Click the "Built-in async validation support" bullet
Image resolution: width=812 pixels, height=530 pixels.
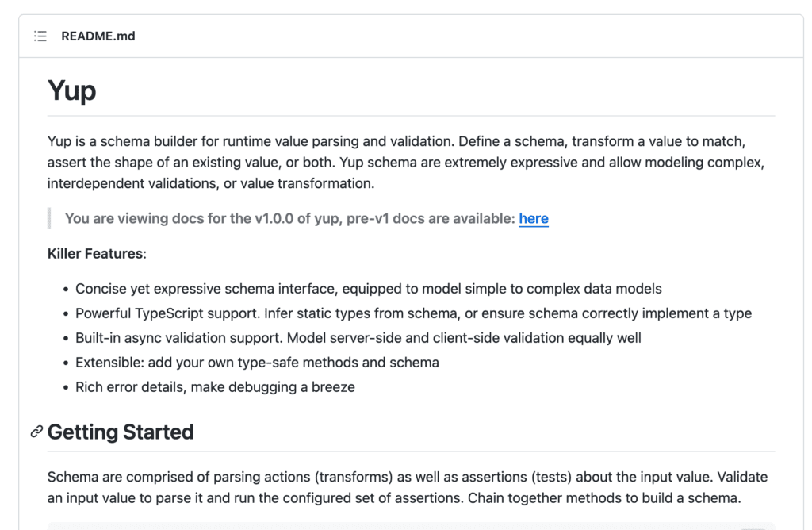pyautogui.click(x=358, y=338)
